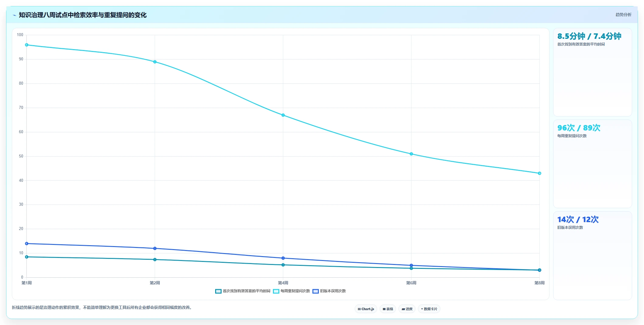Click the legend swatch for 每周重复提问次数
The width and height of the screenshot is (644, 325).
(276, 291)
